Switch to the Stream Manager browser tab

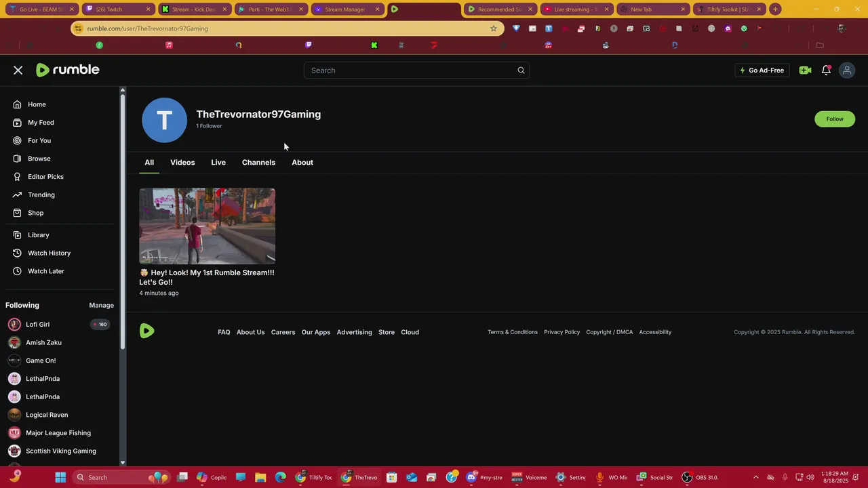(x=348, y=9)
